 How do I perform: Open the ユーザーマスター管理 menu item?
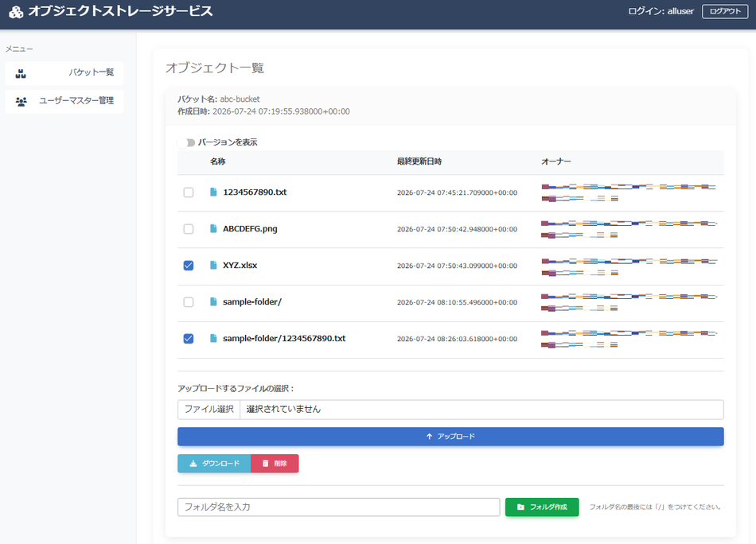(64, 101)
